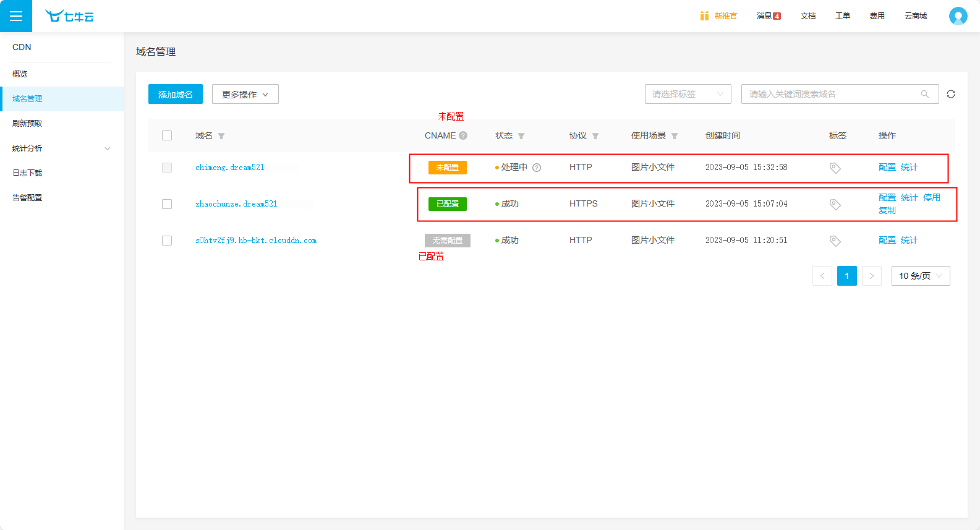Screen dimensions: 980x530
Task: Open 消息 notifications in top bar
Action: click(x=769, y=16)
